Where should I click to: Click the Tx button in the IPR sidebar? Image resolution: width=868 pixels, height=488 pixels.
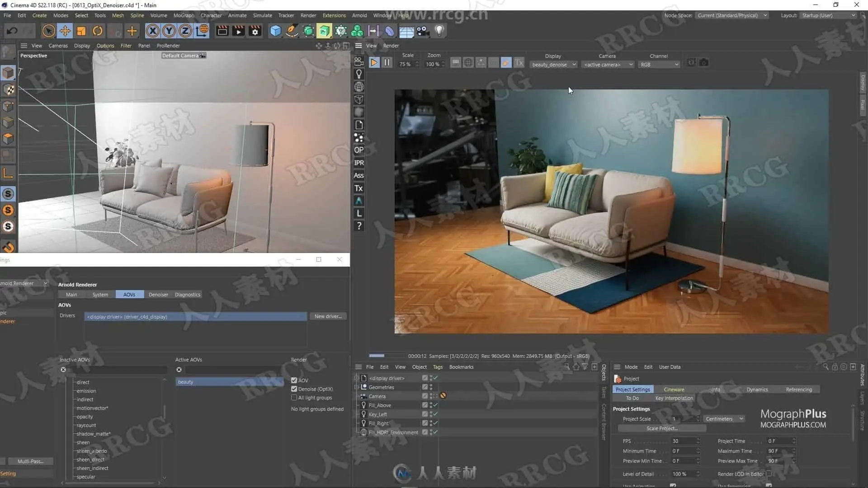[359, 188]
